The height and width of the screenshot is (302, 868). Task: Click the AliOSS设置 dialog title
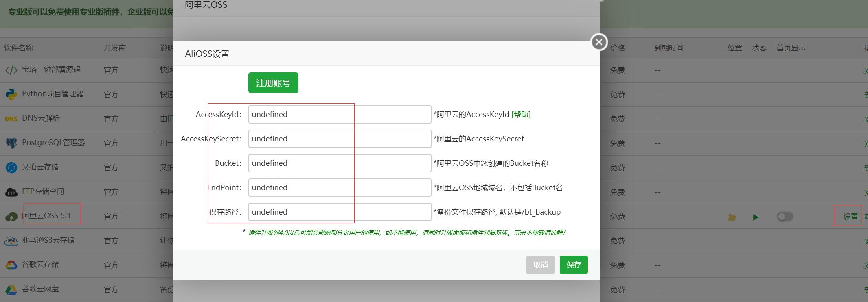[x=207, y=54]
